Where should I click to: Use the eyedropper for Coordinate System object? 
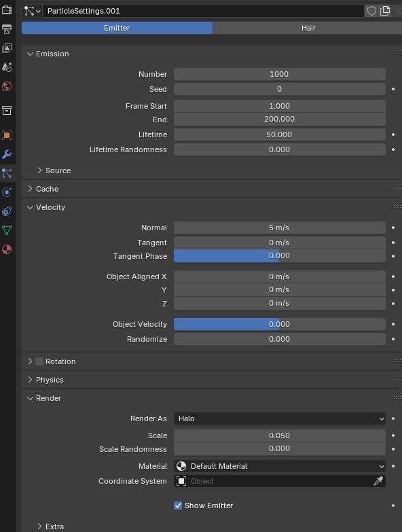pos(378,481)
